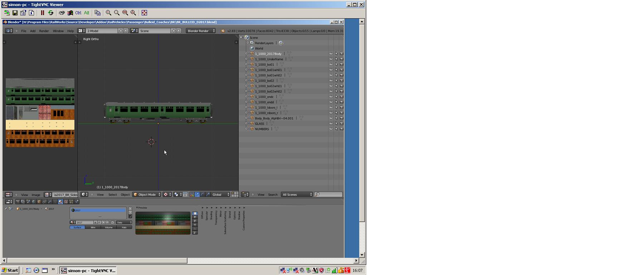
Task: Select Surface material type
Action: 77,227
